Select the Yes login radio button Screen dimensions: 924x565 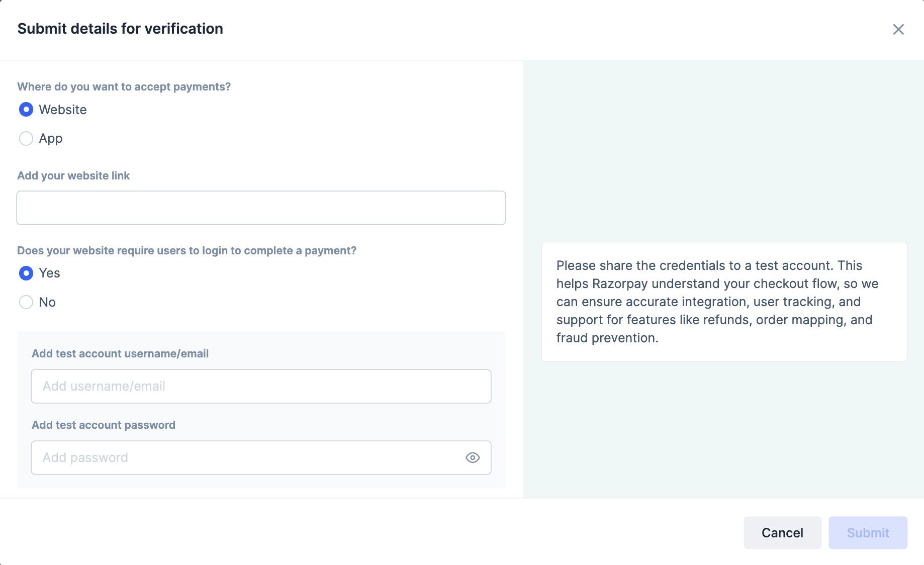coord(26,273)
